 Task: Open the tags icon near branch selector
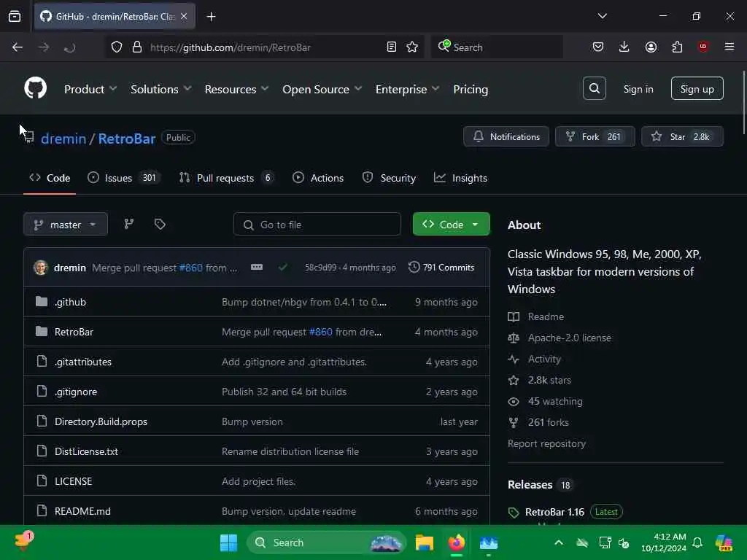click(x=160, y=224)
